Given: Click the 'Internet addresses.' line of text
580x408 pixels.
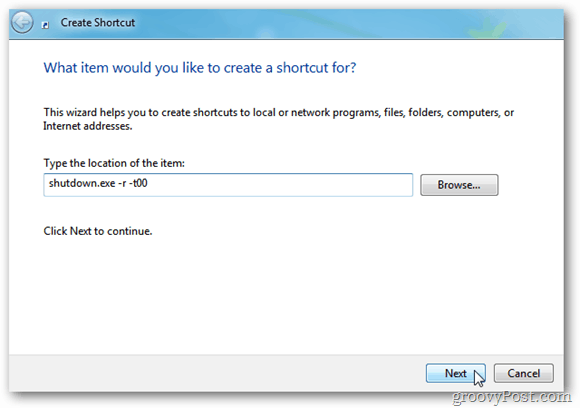Looking at the screenshot, I should click(x=88, y=126).
